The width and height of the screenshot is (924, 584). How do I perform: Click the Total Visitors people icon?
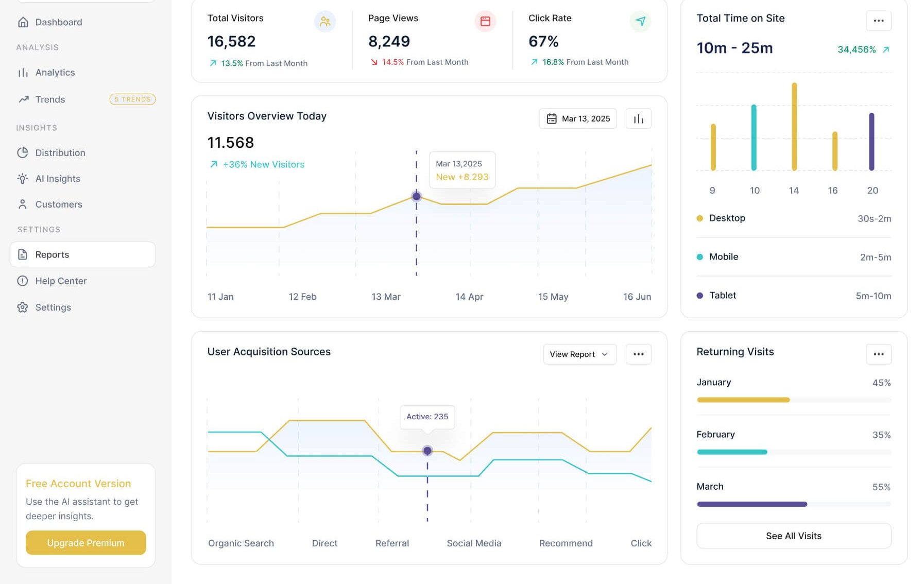(x=324, y=22)
